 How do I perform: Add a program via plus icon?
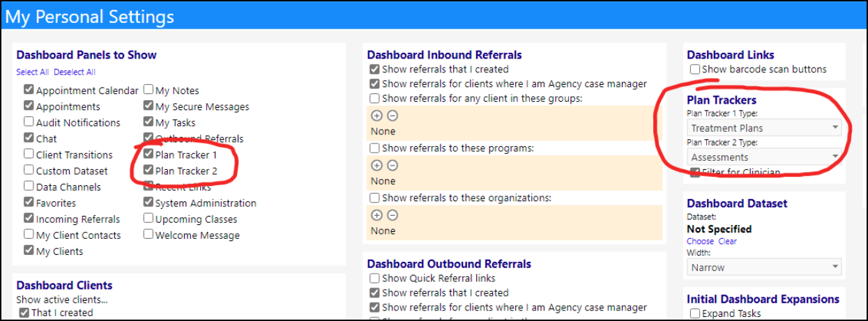click(376, 165)
